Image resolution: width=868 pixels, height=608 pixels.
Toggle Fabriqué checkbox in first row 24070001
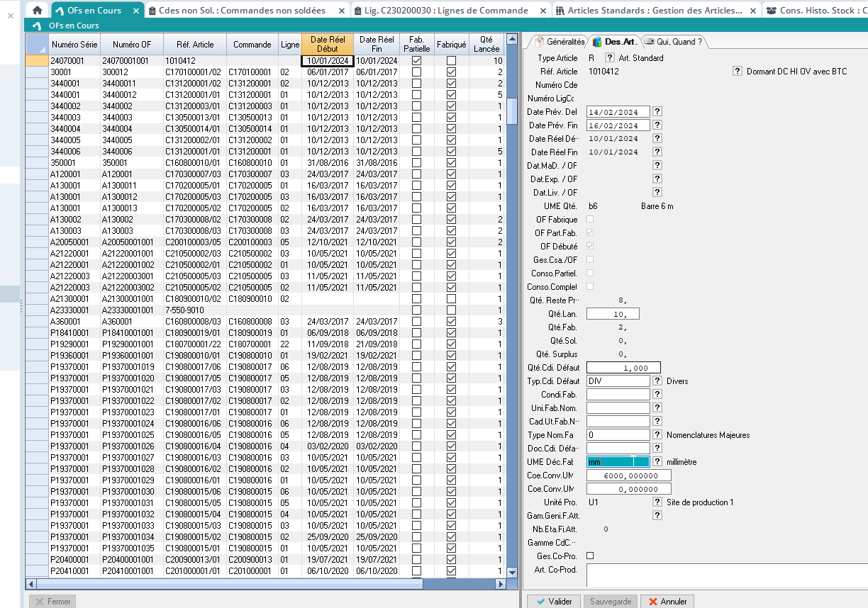[x=451, y=61]
